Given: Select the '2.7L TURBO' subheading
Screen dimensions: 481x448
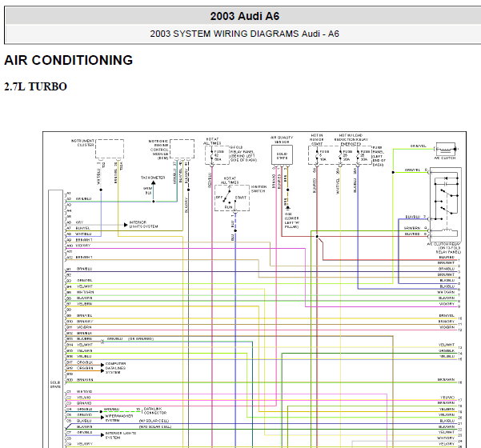Looking at the screenshot, I should [35, 86].
